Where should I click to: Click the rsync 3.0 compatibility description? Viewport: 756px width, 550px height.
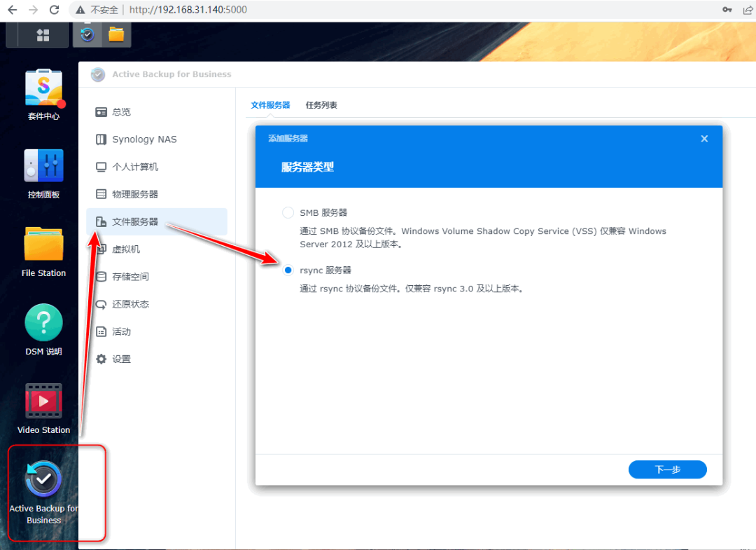412,289
